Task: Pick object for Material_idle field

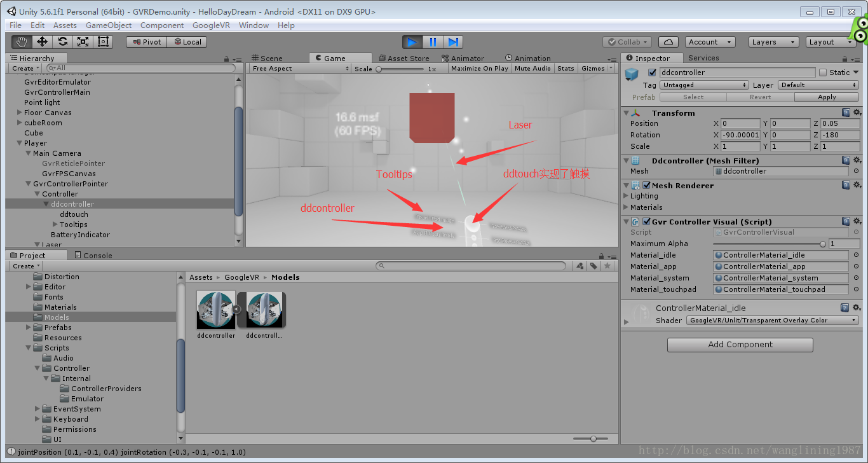Action: pos(856,255)
